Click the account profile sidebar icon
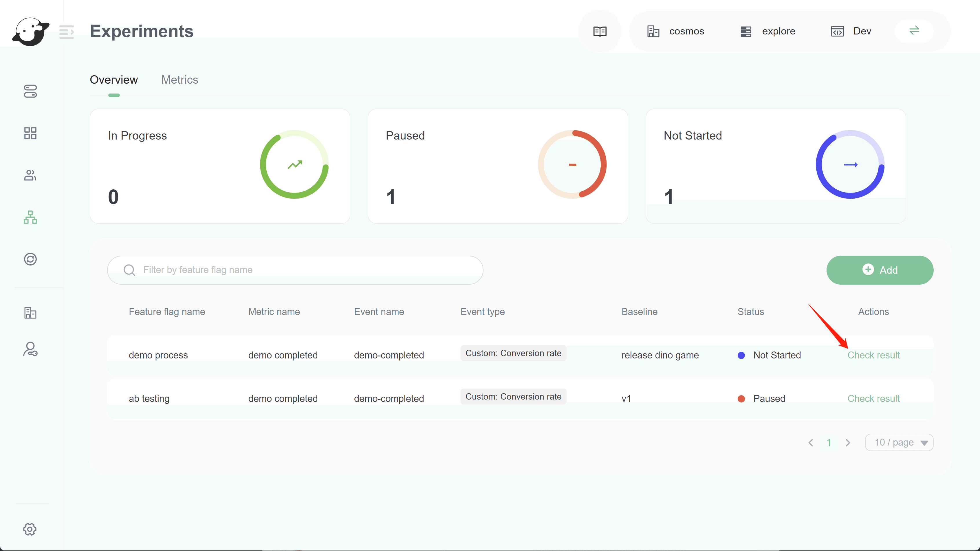 [30, 349]
